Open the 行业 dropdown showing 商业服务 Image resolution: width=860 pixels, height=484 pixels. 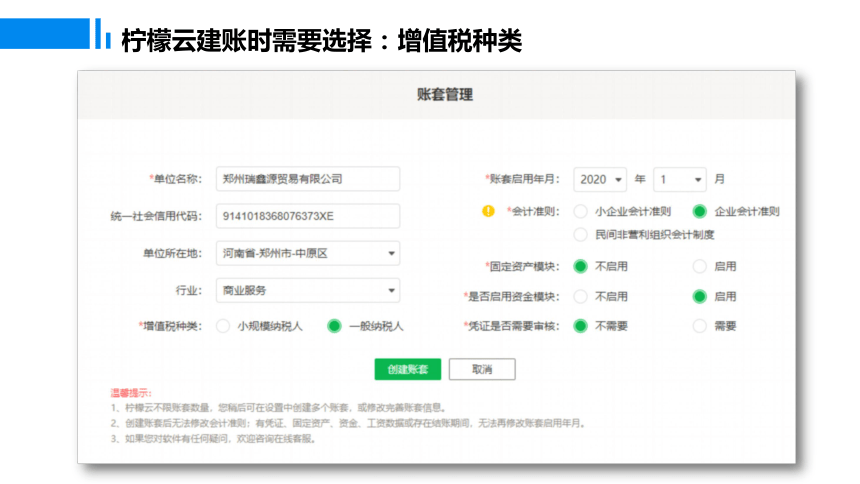pyautogui.click(x=308, y=290)
